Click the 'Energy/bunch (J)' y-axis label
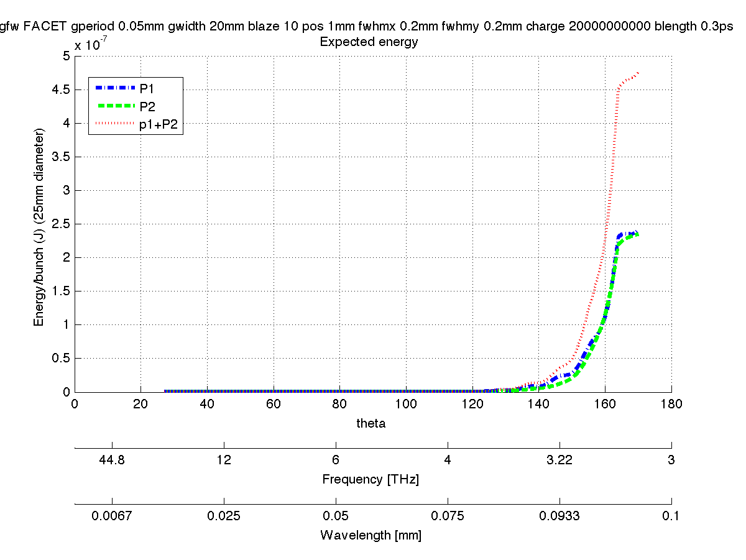The height and width of the screenshot is (560, 746). tap(39, 227)
